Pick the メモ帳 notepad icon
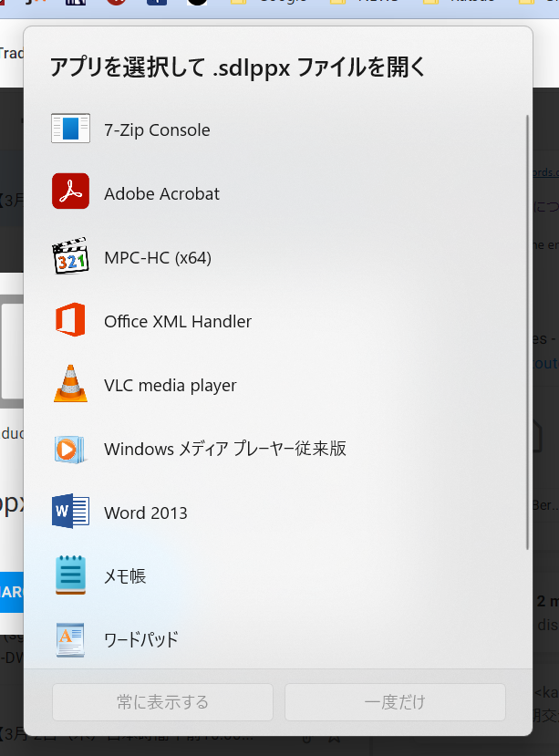The image size is (559, 756). tap(70, 575)
